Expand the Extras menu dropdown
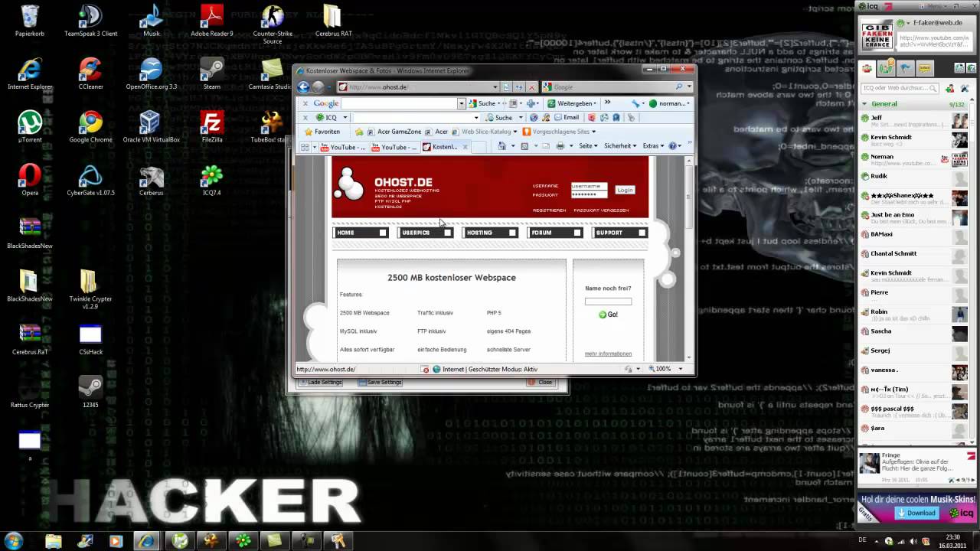980x551 pixels. click(654, 146)
